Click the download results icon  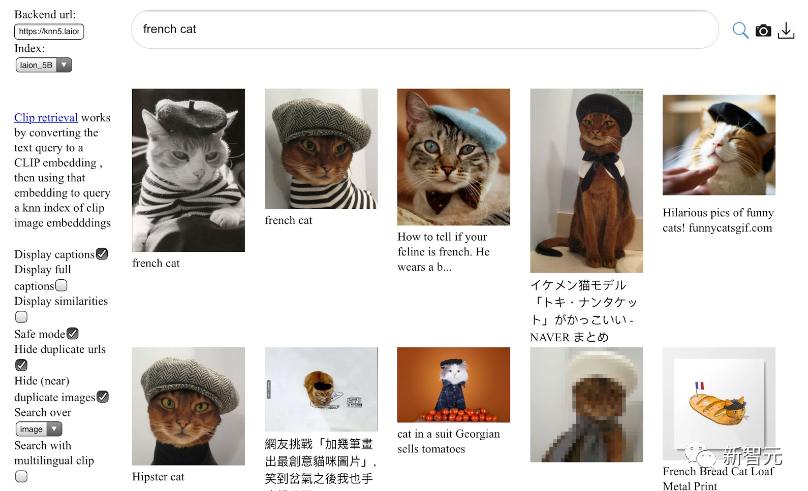[786, 30]
